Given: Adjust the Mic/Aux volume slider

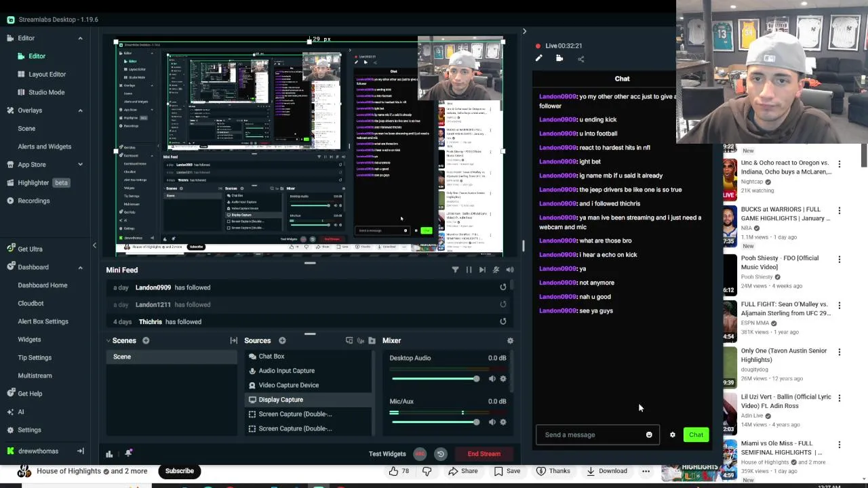Looking at the screenshot, I should click(x=435, y=422).
